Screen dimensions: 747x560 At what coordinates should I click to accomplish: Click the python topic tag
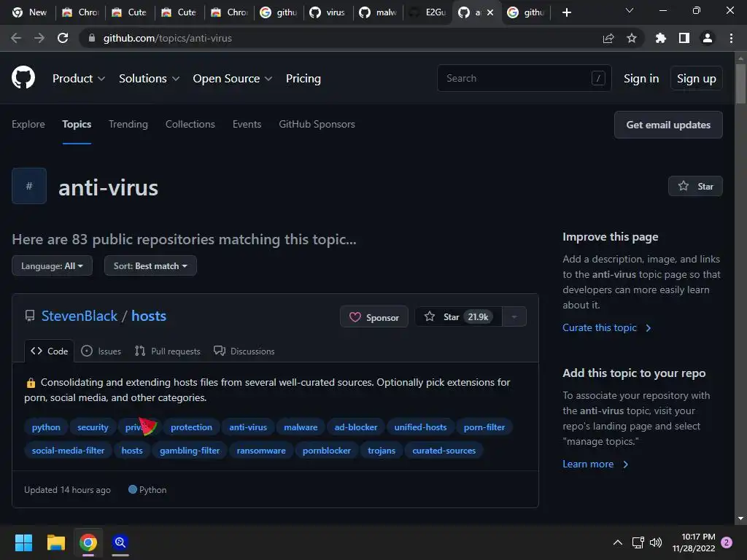(x=46, y=427)
